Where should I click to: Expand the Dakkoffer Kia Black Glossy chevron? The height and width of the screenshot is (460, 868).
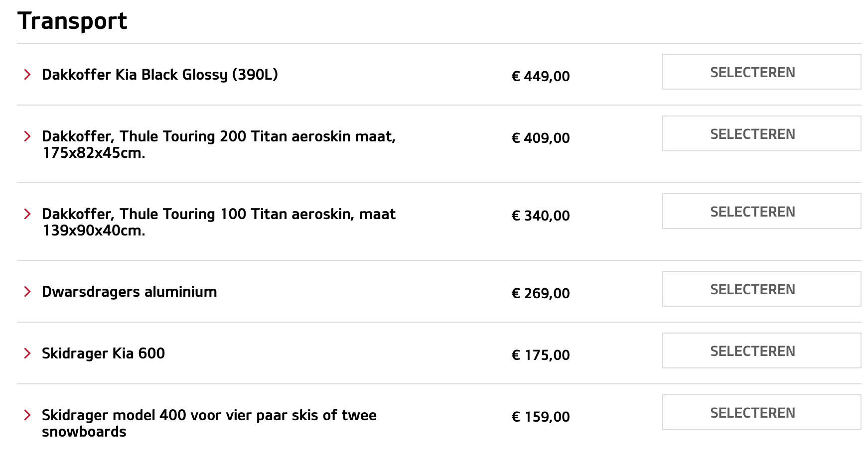coord(27,75)
